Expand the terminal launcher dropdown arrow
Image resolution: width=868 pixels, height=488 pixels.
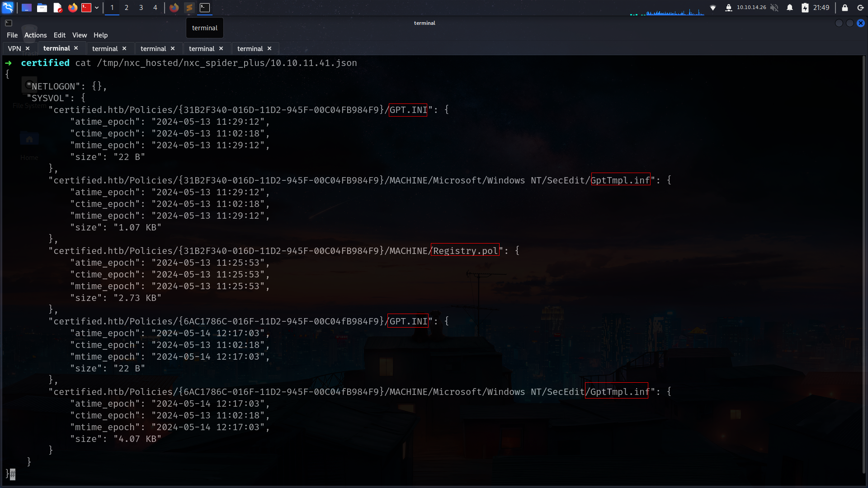click(97, 8)
